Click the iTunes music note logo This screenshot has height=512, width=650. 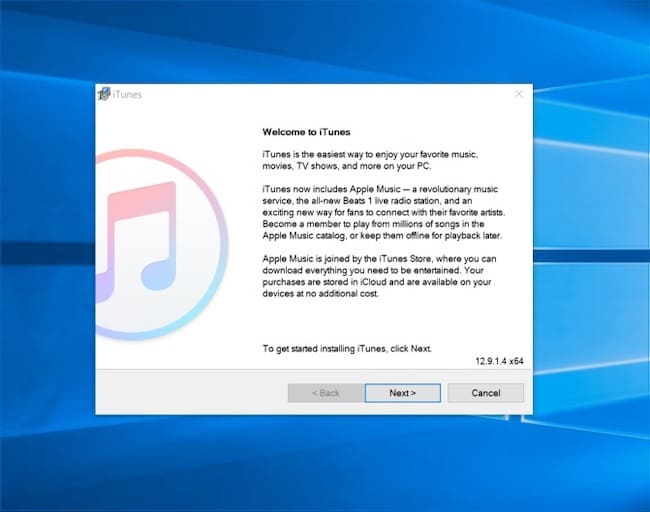point(161,244)
